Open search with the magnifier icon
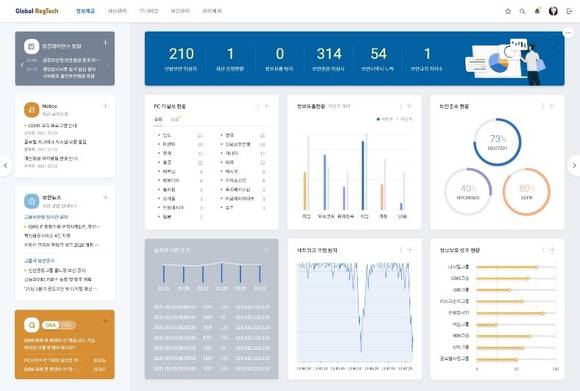580x391 pixels. [522, 11]
